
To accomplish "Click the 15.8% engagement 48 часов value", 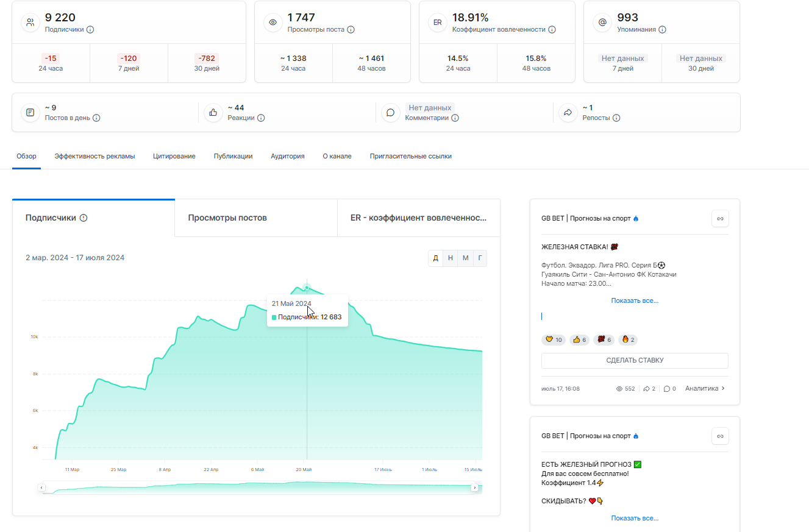I will (536, 59).
